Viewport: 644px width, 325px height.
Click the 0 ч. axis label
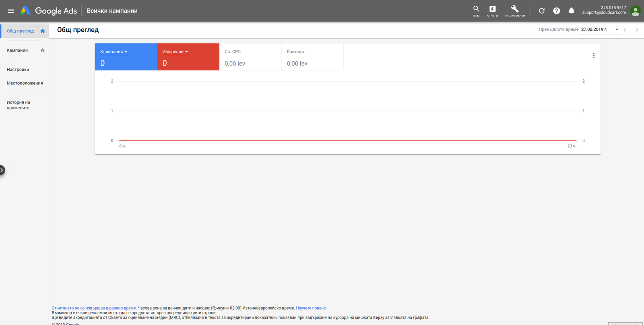click(122, 146)
